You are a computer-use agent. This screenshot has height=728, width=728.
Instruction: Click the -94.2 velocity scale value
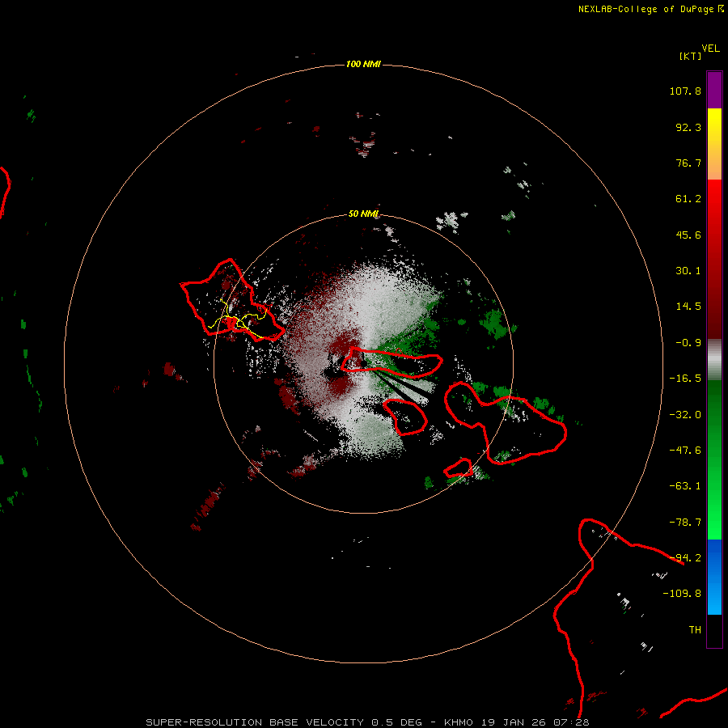point(685,558)
